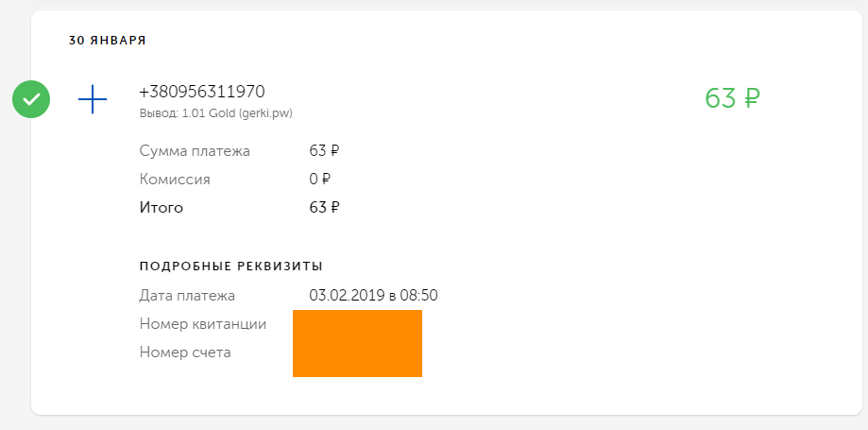Click the Итого label

[x=162, y=208]
